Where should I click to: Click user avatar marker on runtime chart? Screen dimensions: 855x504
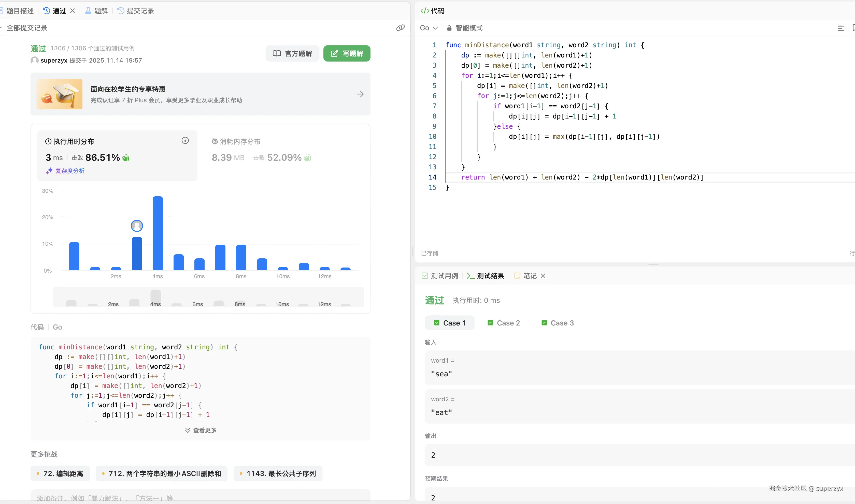137,226
